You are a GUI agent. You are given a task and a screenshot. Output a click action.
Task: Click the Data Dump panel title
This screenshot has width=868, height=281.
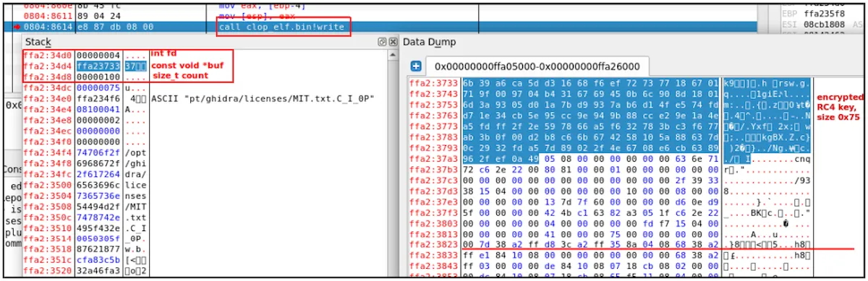[429, 42]
